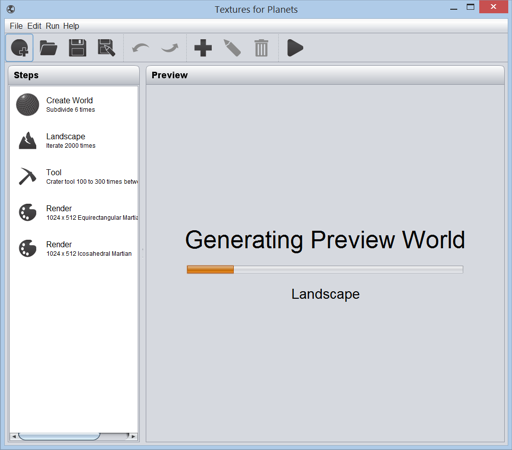Close the Textures for Planets window
The width and height of the screenshot is (512, 450).
coord(493,7)
